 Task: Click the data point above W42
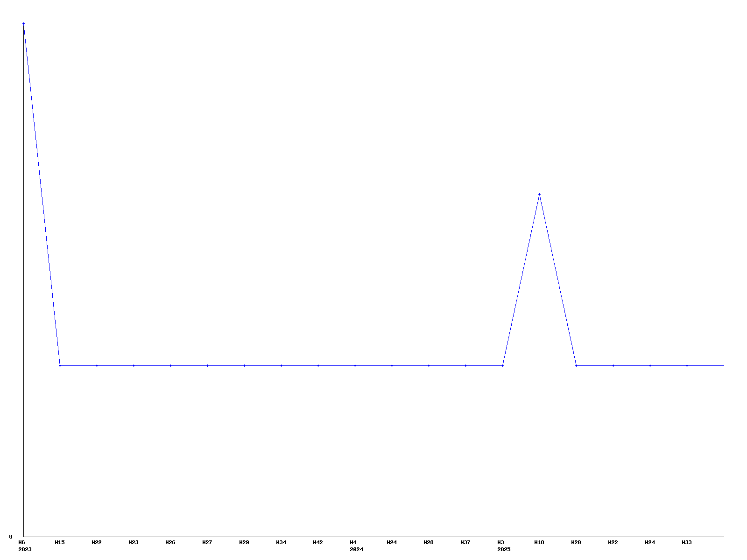coord(318,365)
